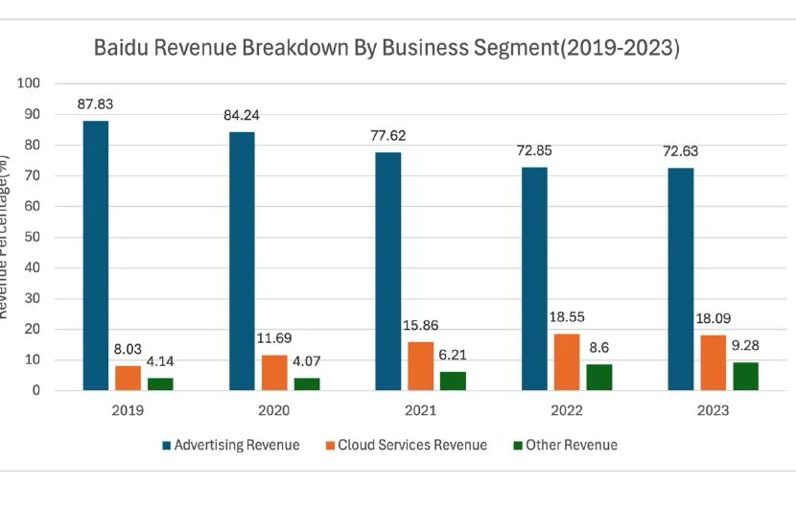The image size is (796, 532).
Task: Select the Advertising Revenue legend label
Action: [237, 445]
